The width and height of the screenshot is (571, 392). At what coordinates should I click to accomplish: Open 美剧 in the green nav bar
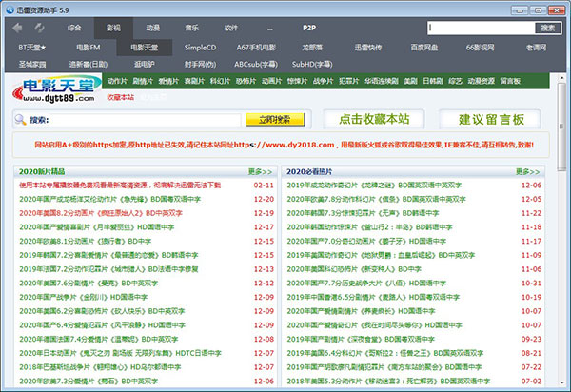410,81
